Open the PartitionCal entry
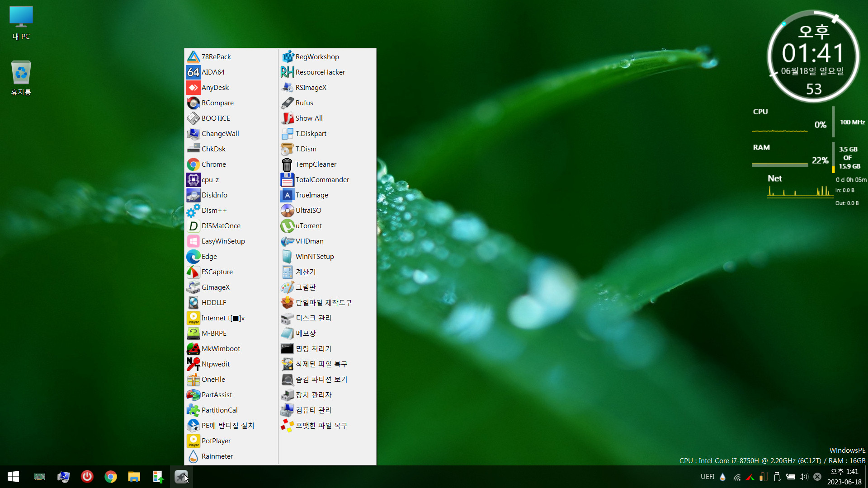Image resolution: width=868 pixels, height=488 pixels. [x=231, y=410]
